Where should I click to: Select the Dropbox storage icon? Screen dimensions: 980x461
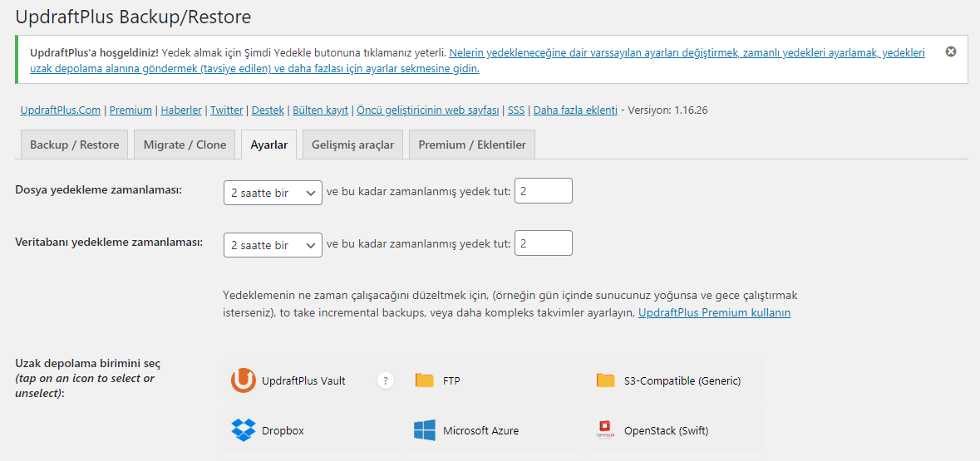[x=243, y=430]
